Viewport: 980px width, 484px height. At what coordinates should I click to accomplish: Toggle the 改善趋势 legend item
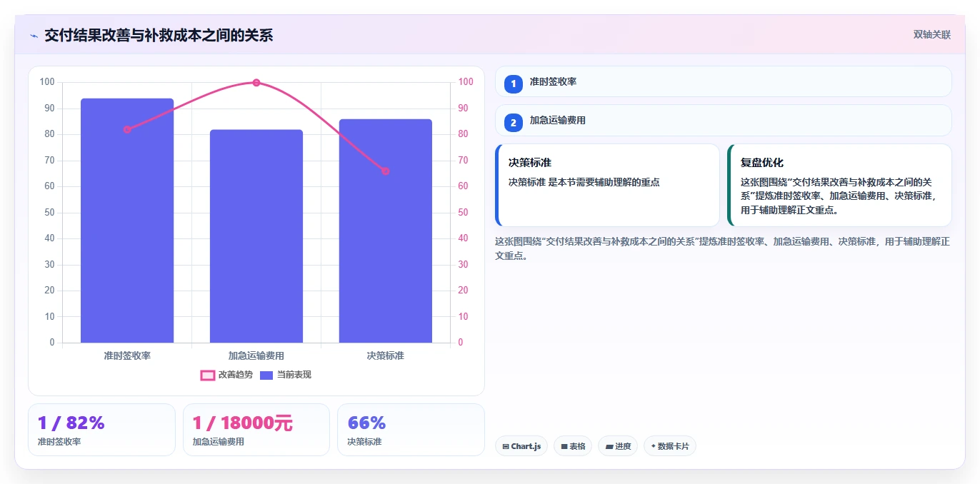[226, 375]
